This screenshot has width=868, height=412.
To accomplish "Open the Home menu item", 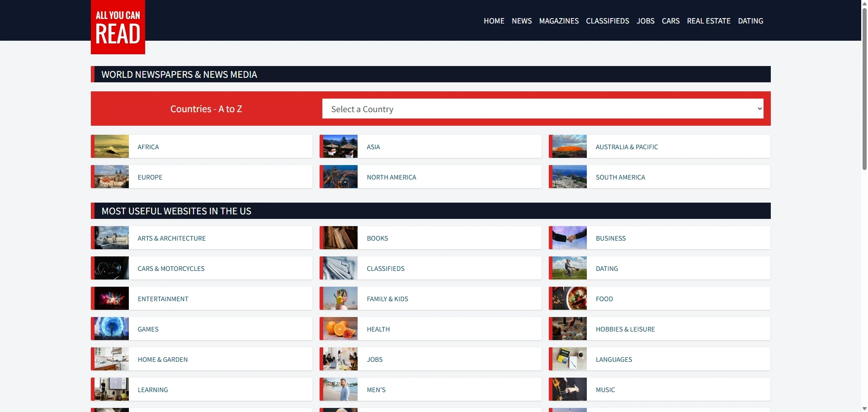I will [x=494, y=21].
